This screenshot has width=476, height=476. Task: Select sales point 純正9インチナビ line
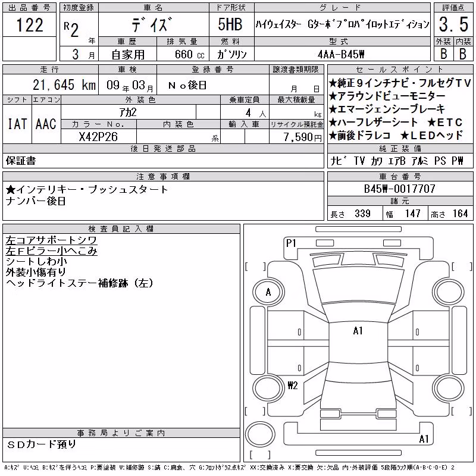(x=399, y=83)
